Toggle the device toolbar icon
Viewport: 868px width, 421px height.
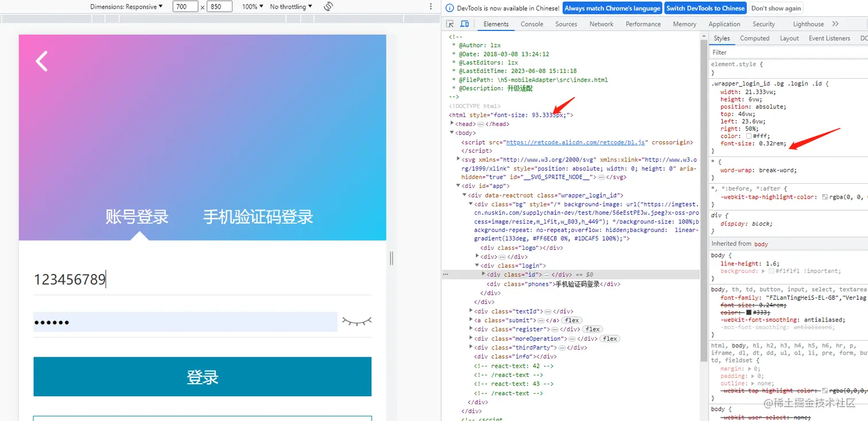tap(464, 24)
